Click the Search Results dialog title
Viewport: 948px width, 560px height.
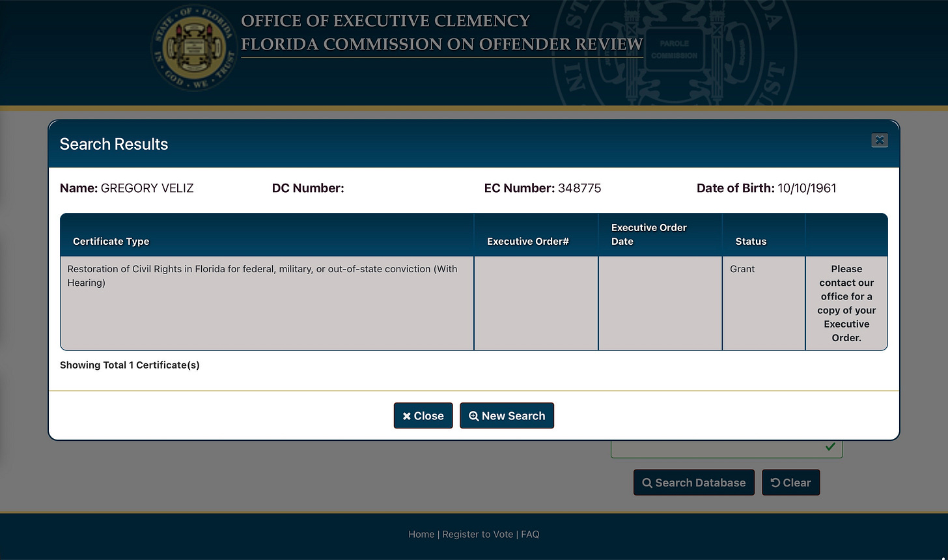tap(114, 144)
